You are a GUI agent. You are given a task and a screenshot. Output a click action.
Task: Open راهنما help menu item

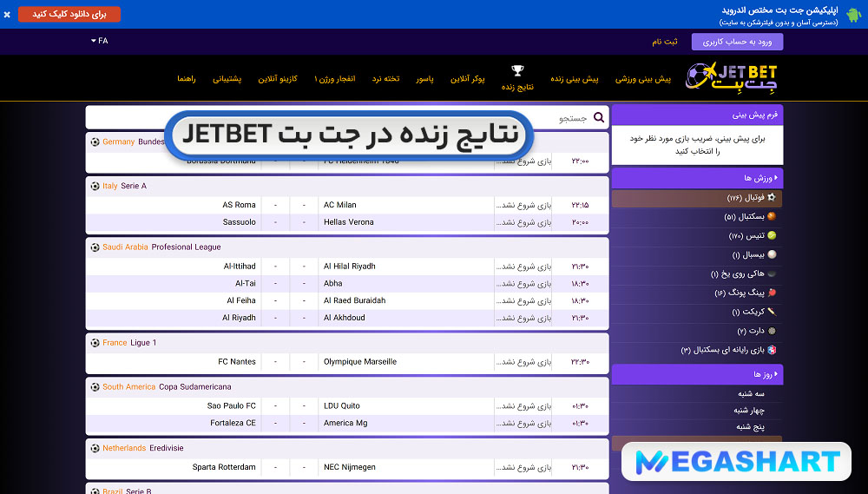click(187, 79)
